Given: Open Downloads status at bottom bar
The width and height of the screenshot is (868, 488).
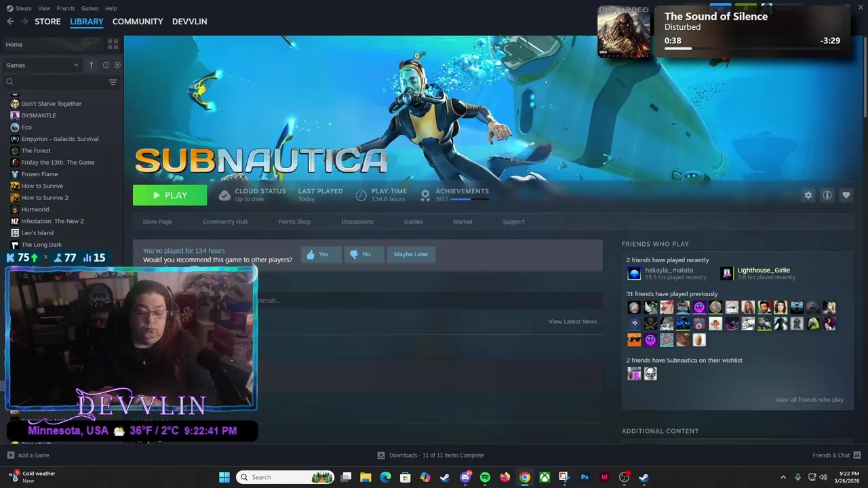Looking at the screenshot, I should click(x=431, y=455).
